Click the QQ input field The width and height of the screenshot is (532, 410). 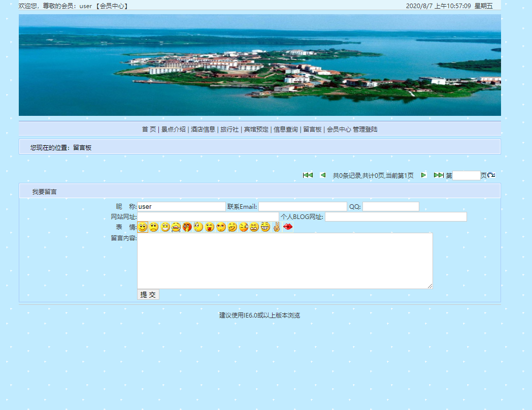pos(391,206)
